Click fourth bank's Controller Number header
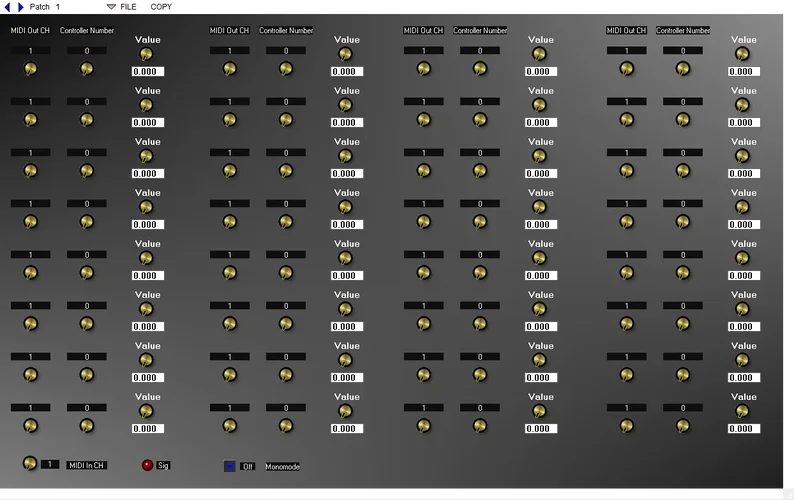Viewport: 794px width, 500px height. [683, 30]
